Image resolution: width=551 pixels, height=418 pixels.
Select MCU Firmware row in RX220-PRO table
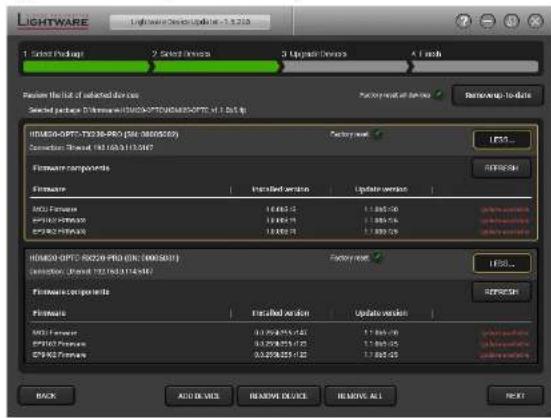281,333
